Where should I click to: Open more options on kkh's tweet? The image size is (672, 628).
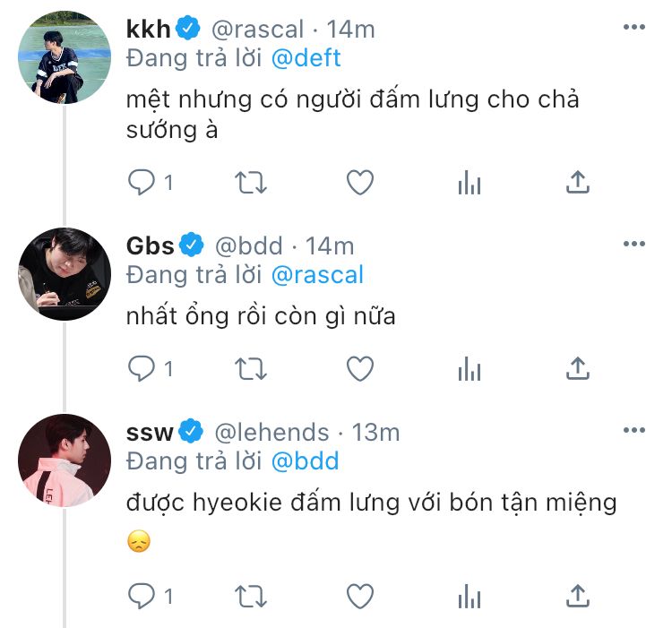(x=633, y=28)
